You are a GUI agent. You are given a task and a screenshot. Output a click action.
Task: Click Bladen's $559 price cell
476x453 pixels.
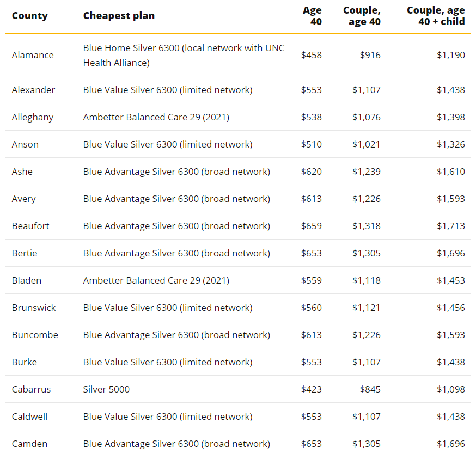click(x=311, y=280)
